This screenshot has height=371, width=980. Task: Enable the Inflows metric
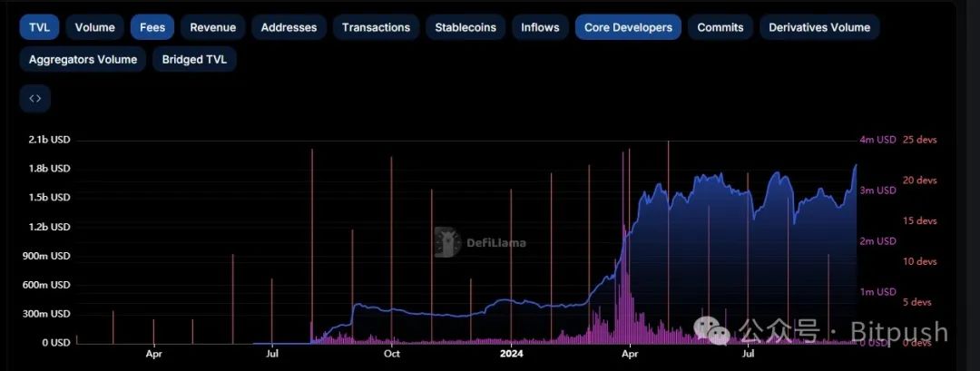click(x=540, y=27)
